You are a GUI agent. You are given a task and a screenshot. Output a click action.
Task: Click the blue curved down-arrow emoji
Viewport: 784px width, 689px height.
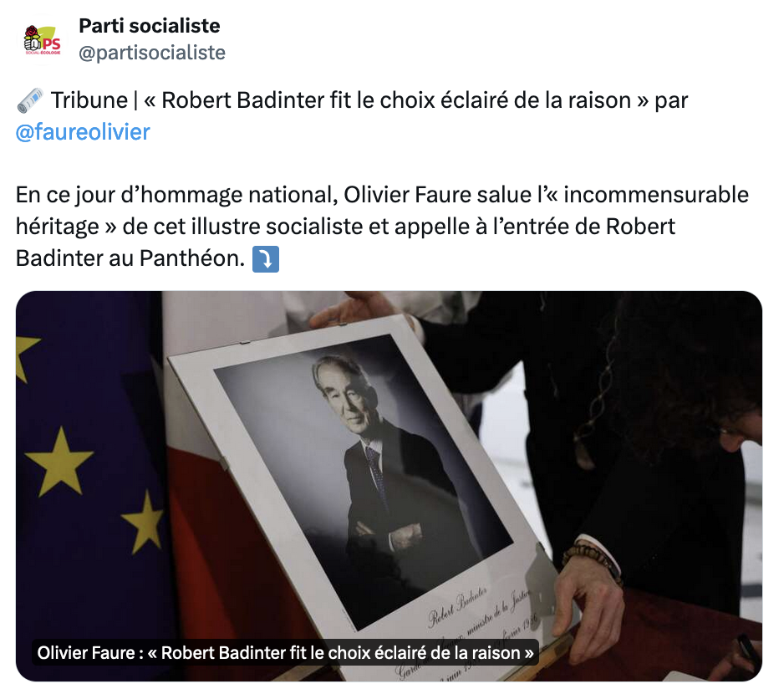click(x=266, y=259)
